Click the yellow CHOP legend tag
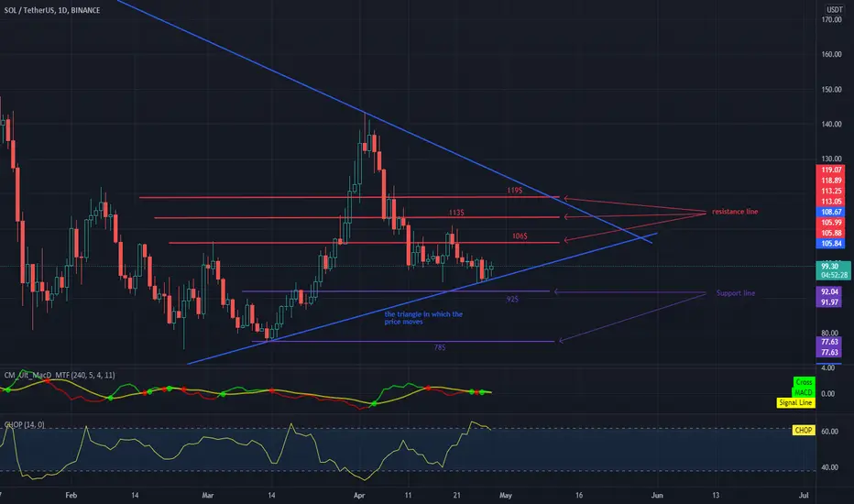The width and height of the screenshot is (854, 504). pyautogui.click(x=804, y=431)
